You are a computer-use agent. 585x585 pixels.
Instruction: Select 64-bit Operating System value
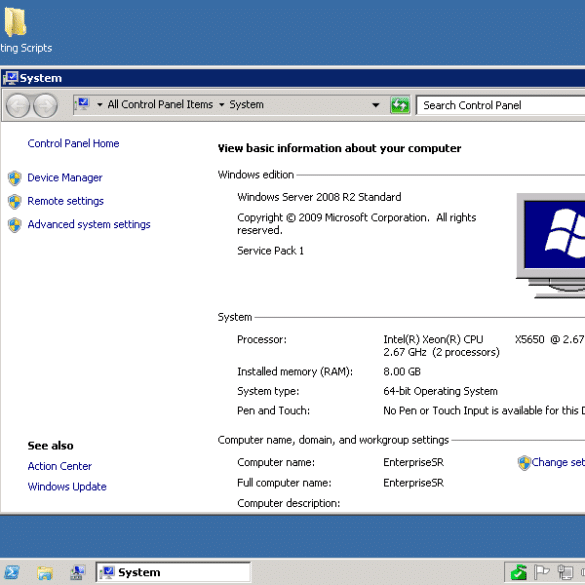point(440,391)
